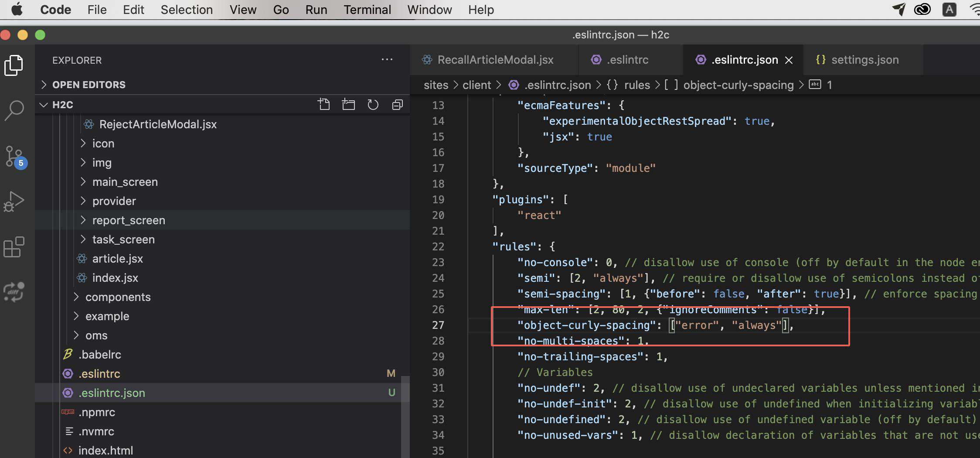Screen dimensions: 980x458
Task: Click the Creative Cloud menu bar icon
Action: tap(922, 9)
